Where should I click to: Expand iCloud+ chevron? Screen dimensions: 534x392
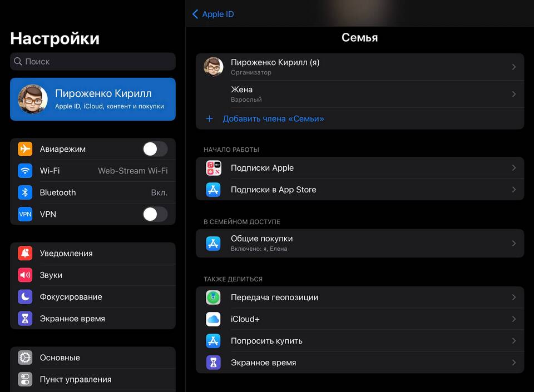pos(514,319)
